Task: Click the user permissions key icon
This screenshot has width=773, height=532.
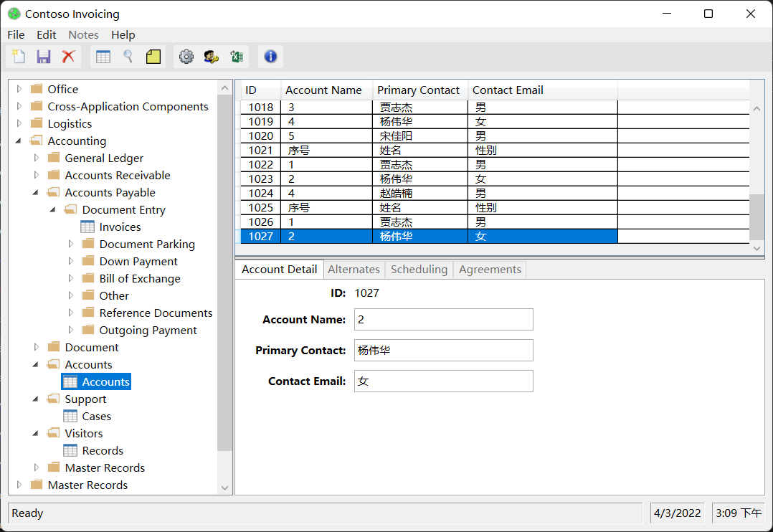Action: [212, 56]
